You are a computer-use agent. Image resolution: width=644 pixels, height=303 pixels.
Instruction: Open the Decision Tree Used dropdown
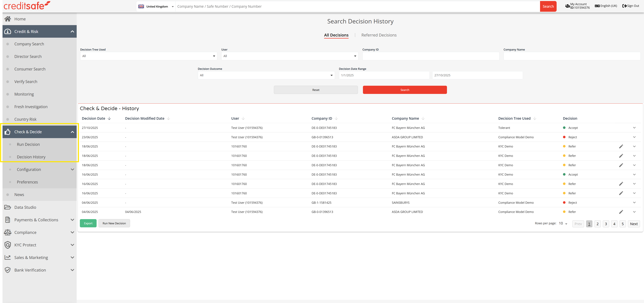coord(148,56)
